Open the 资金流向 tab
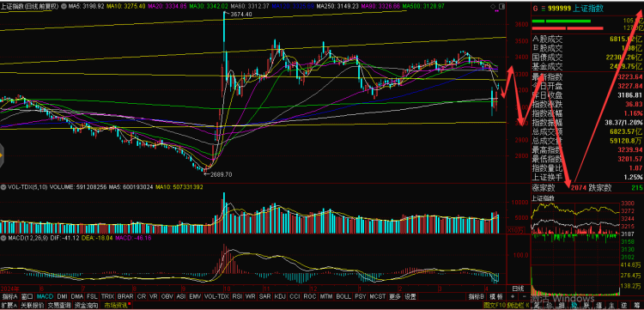Viewport: 644px width, 310px height. (86, 306)
